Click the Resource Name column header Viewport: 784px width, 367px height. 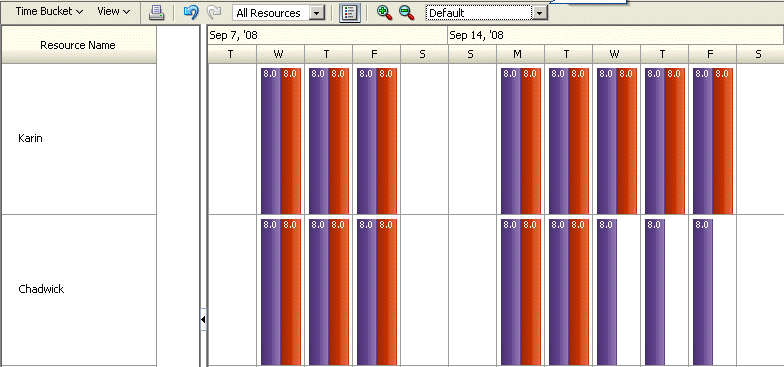pyautogui.click(x=78, y=45)
